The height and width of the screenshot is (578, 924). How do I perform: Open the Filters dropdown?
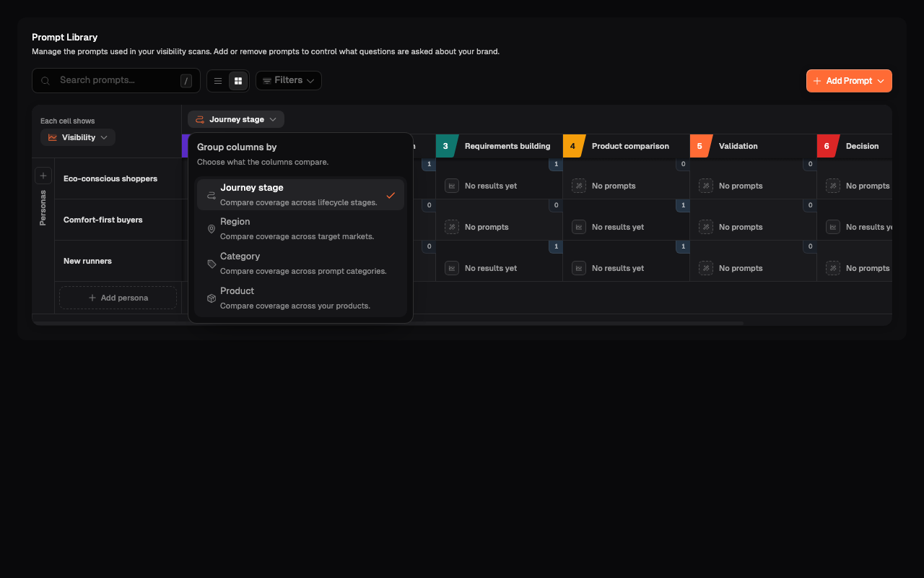click(289, 81)
